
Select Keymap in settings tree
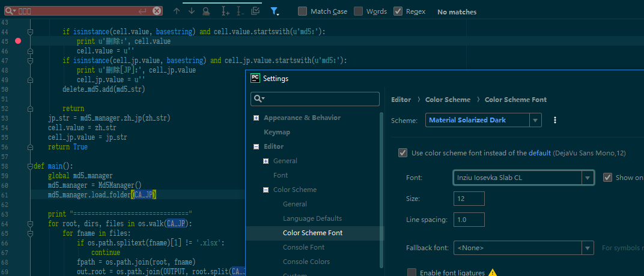tap(277, 132)
